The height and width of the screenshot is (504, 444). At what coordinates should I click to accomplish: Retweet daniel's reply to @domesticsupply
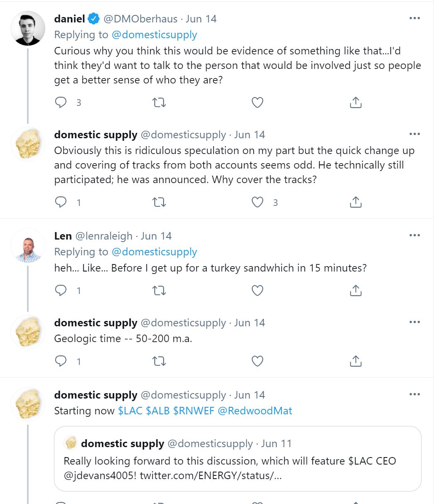[x=159, y=103]
